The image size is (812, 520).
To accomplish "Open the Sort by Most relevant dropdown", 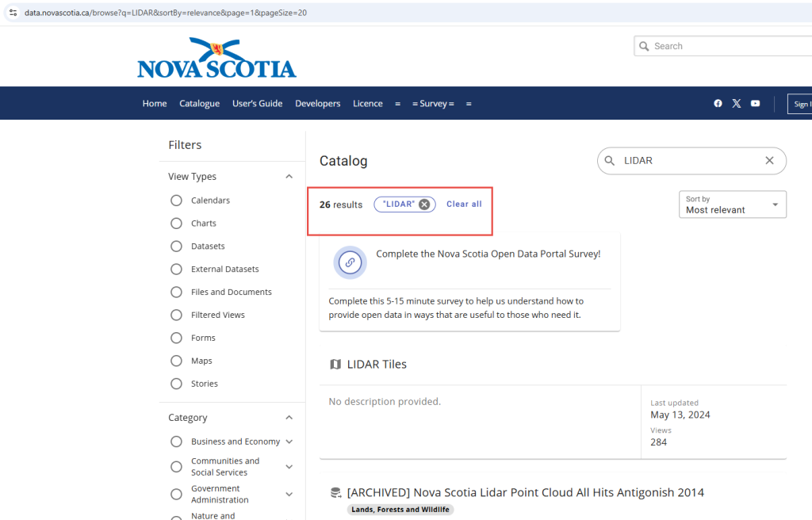I will [731, 205].
